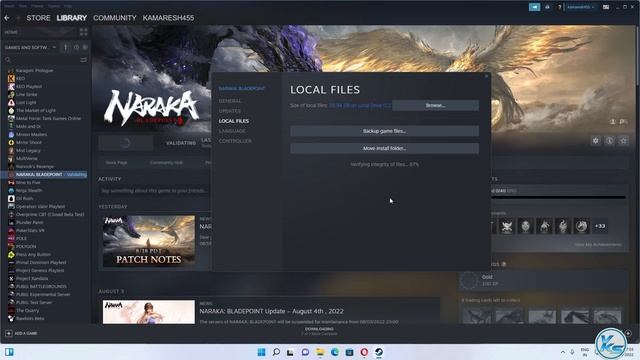Open Windows Start menu in taskbar
640x360 pixels.
261,352
